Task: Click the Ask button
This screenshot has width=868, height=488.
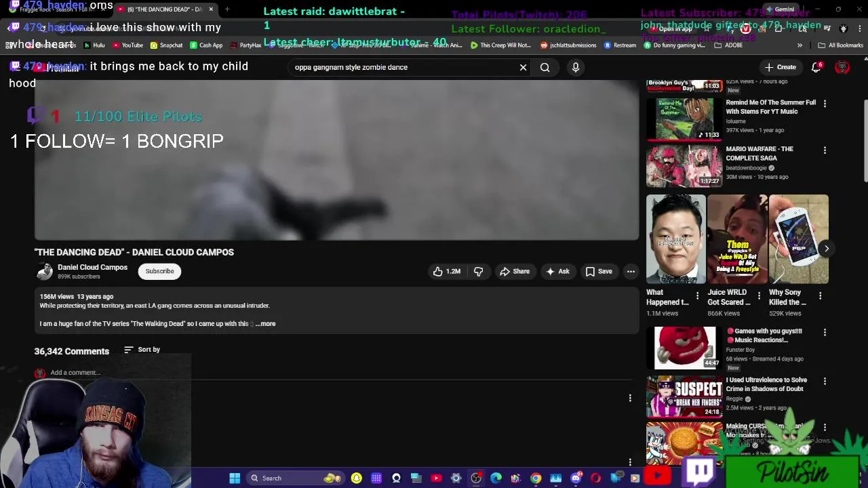Action: point(557,271)
